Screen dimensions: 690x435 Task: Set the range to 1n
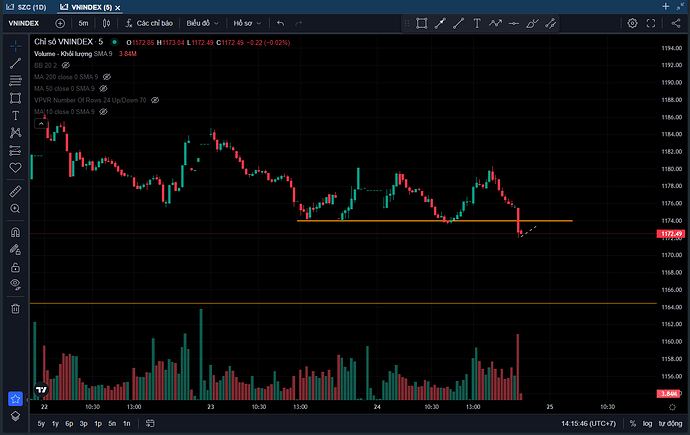tap(127, 424)
